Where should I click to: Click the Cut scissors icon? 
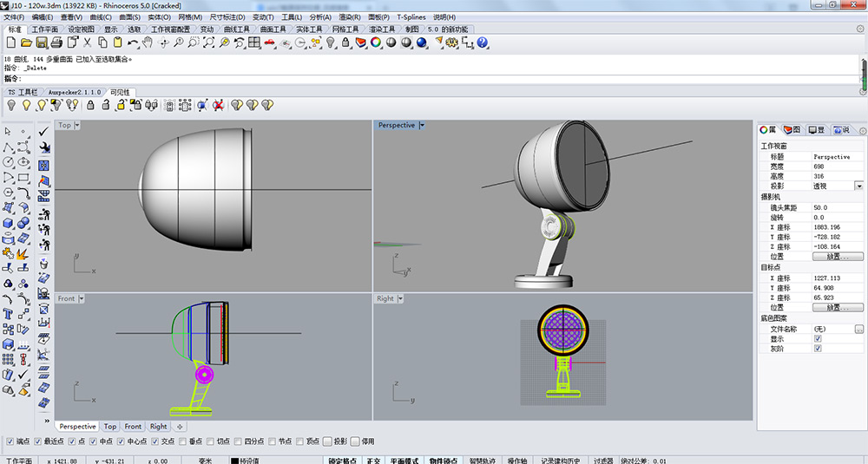click(87, 42)
